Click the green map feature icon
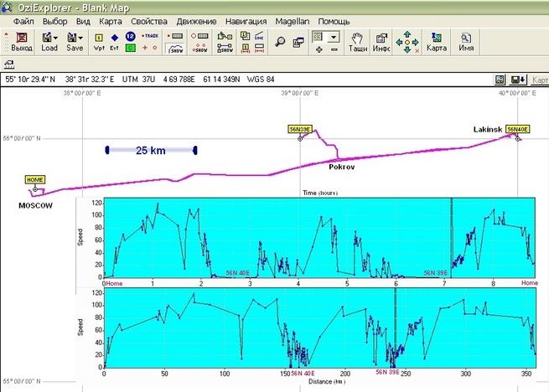Image resolution: width=549 pixels, height=392 pixels. click(130, 48)
